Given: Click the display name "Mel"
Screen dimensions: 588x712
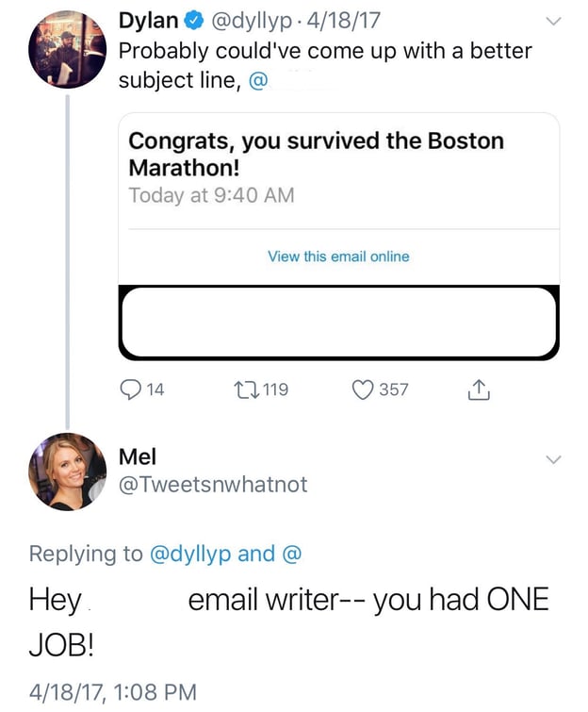Looking at the screenshot, I should 138,456.
